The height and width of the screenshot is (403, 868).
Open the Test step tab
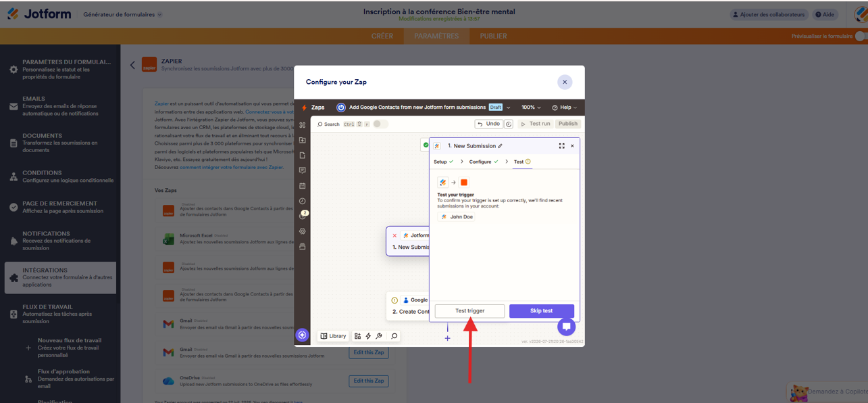pos(522,162)
